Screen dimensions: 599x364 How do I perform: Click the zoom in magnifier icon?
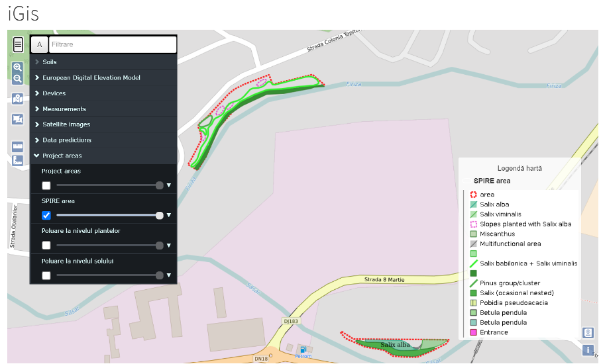click(18, 68)
